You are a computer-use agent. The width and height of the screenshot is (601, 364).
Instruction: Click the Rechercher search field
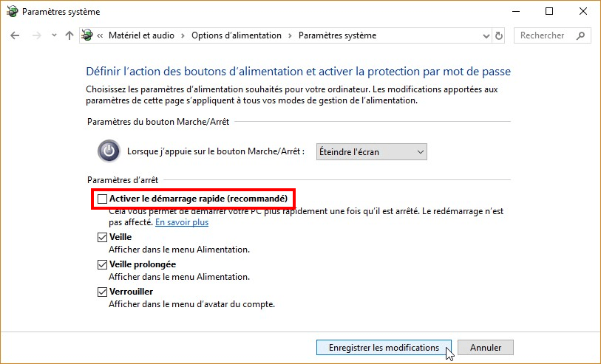tap(544, 35)
